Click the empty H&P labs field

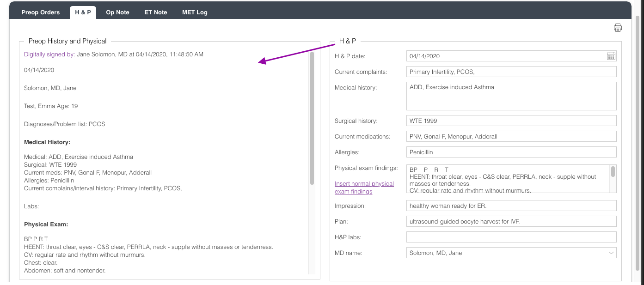511,237
